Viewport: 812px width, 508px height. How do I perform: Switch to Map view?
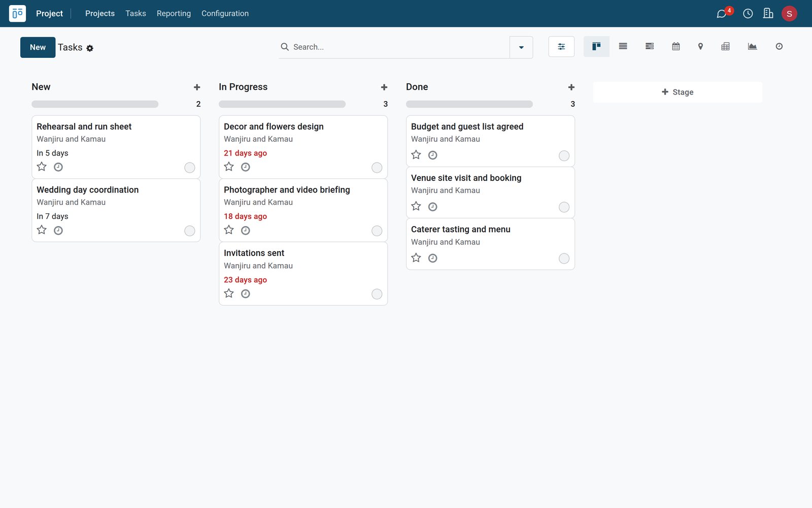click(x=700, y=47)
